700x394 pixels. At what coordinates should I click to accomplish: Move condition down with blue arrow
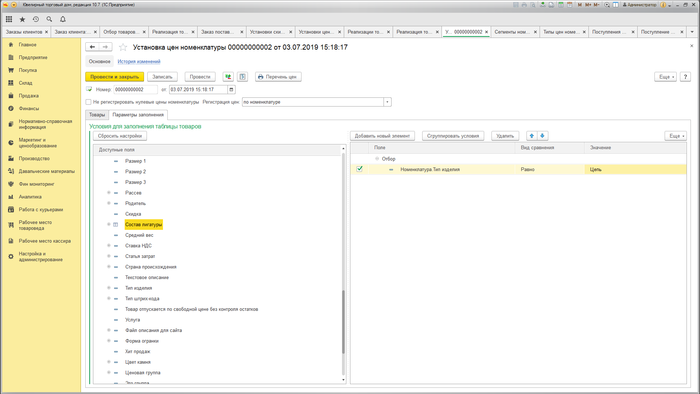(x=542, y=136)
